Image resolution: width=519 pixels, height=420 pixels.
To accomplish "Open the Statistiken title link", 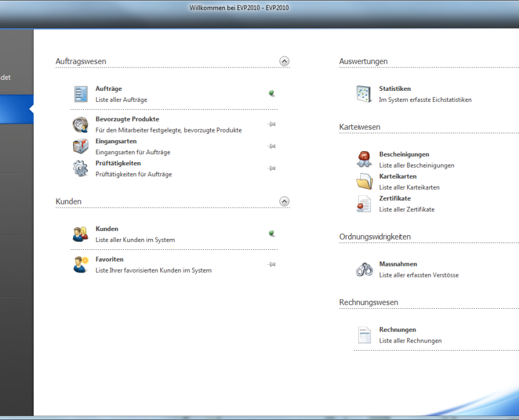I will pyautogui.click(x=395, y=89).
